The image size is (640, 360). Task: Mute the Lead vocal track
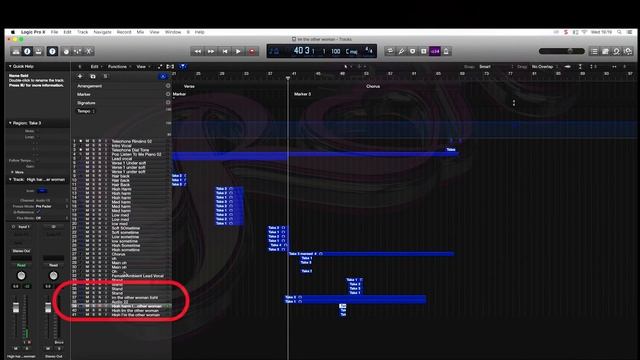[87, 158]
